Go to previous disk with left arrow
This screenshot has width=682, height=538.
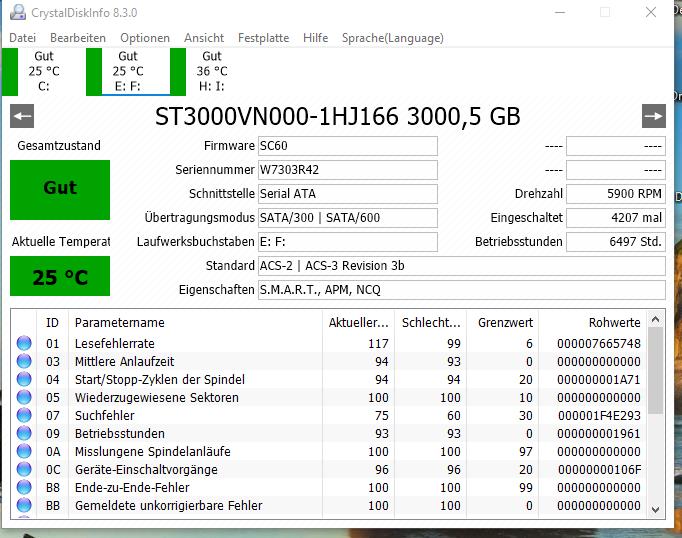pyautogui.click(x=22, y=116)
